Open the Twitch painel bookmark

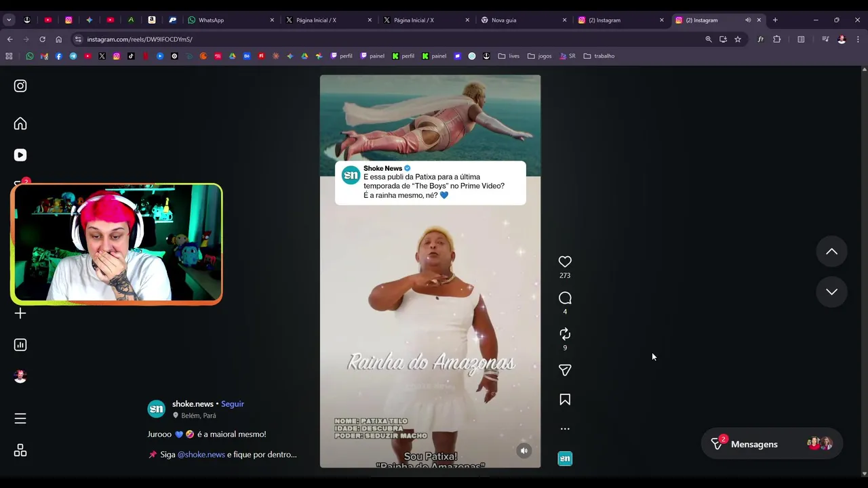(x=373, y=56)
